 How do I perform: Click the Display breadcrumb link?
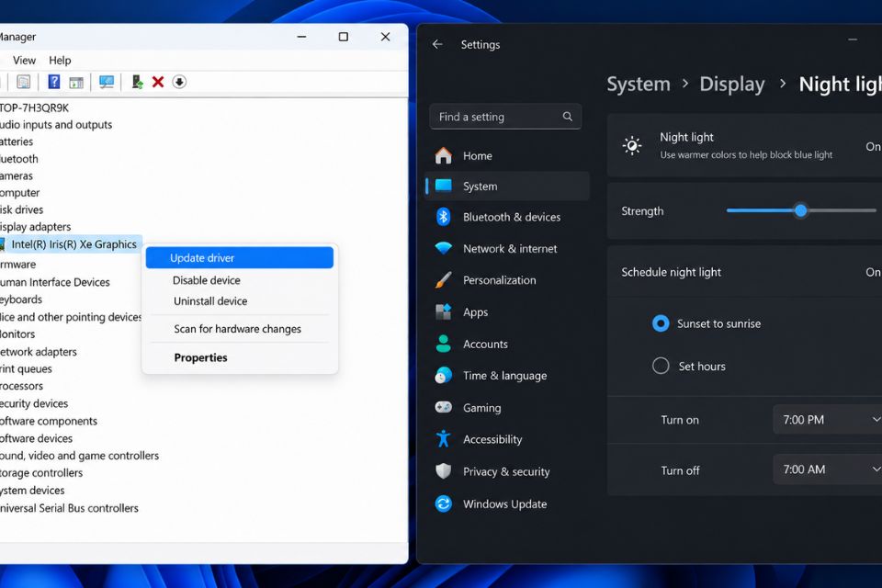pos(732,85)
